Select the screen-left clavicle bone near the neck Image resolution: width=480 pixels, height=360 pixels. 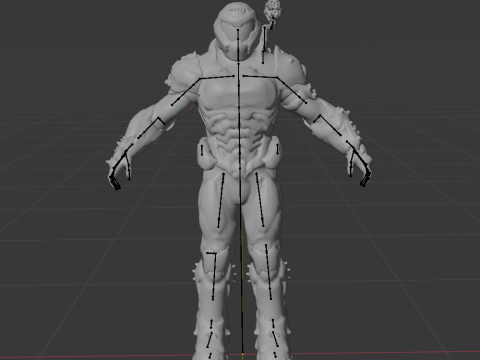click(217, 78)
